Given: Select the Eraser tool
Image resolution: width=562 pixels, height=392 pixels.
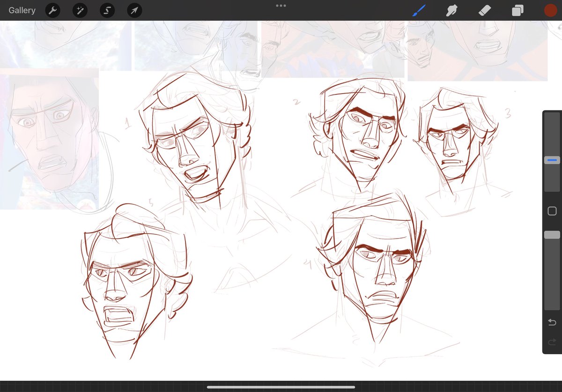Looking at the screenshot, I should pos(485,10).
